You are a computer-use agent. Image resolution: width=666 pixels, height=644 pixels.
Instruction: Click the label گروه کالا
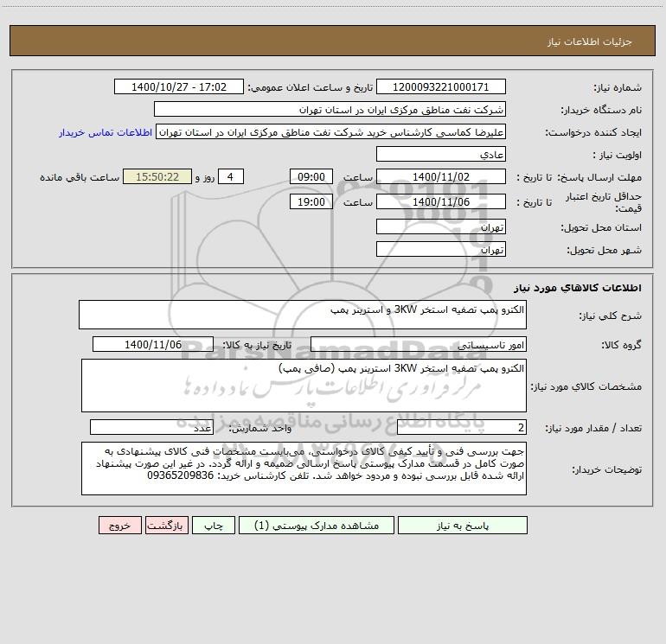click(621, 345)
